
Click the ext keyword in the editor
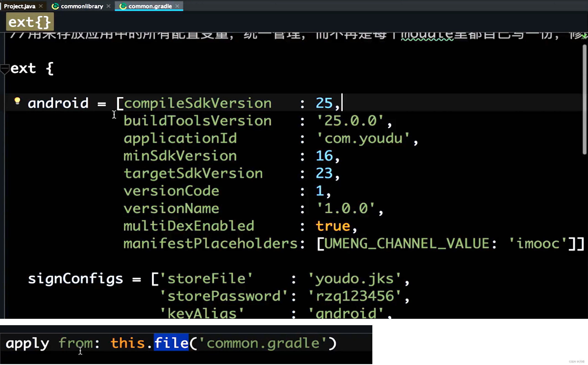23,68
